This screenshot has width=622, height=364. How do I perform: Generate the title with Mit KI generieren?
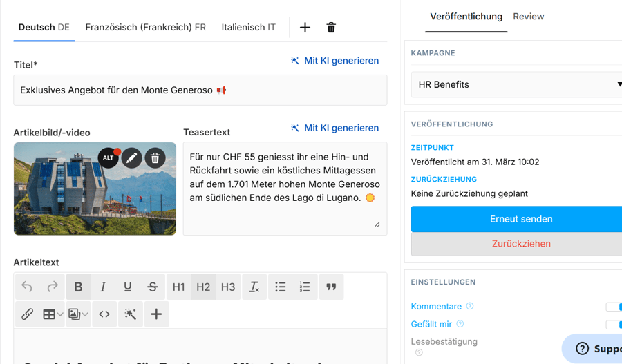(x=334, y=61)
